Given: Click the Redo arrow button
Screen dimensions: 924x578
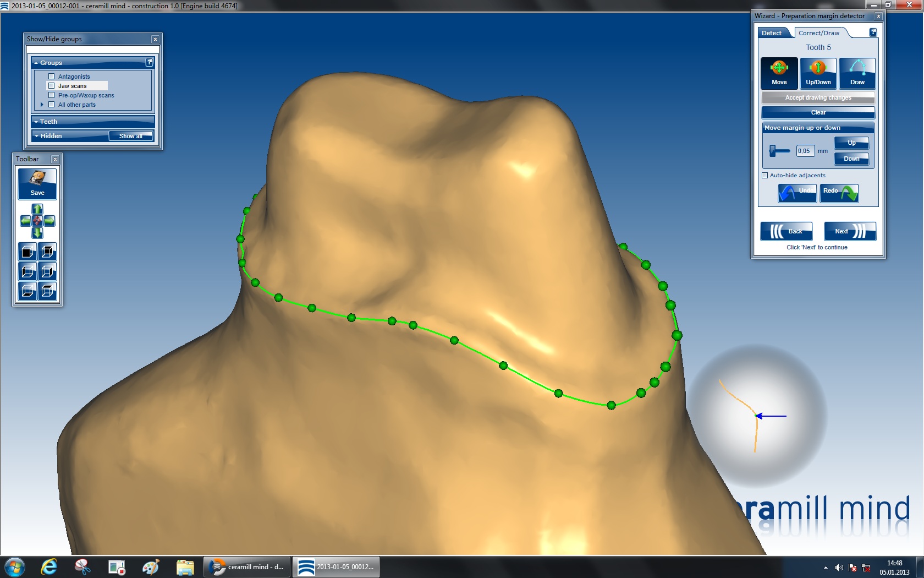Looking at the screenshot, I should 839,193.
